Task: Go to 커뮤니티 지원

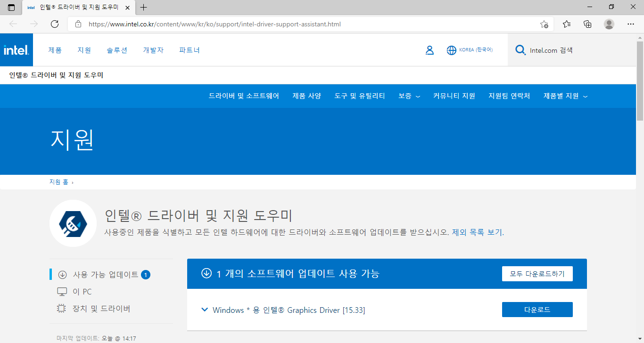Action: point(454,96)
